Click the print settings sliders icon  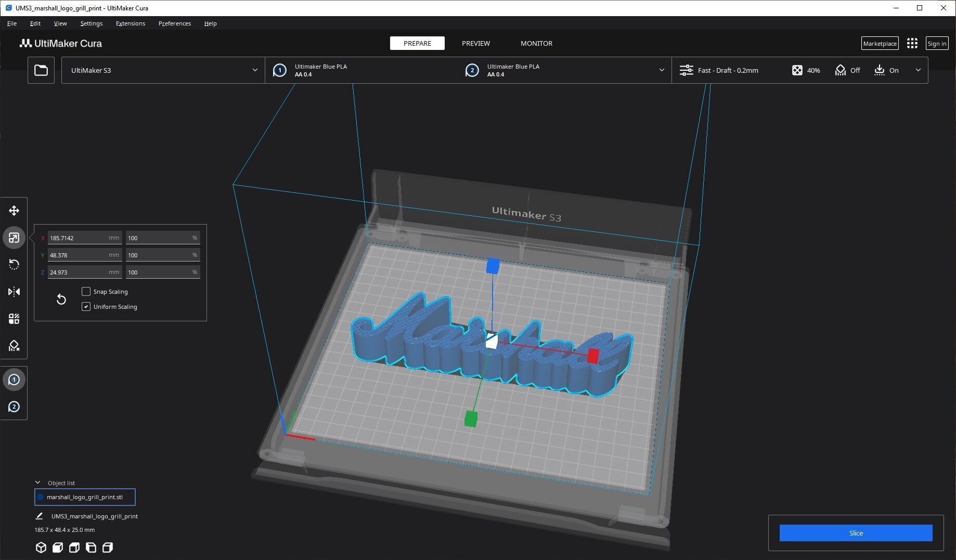[687, 70]
